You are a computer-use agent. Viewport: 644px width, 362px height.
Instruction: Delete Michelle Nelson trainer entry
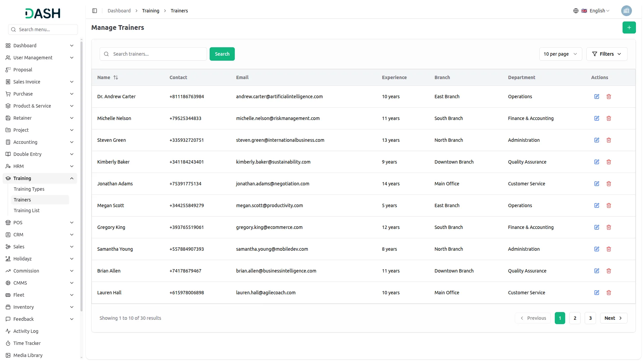pyautogui.click(x=609, y=118)
